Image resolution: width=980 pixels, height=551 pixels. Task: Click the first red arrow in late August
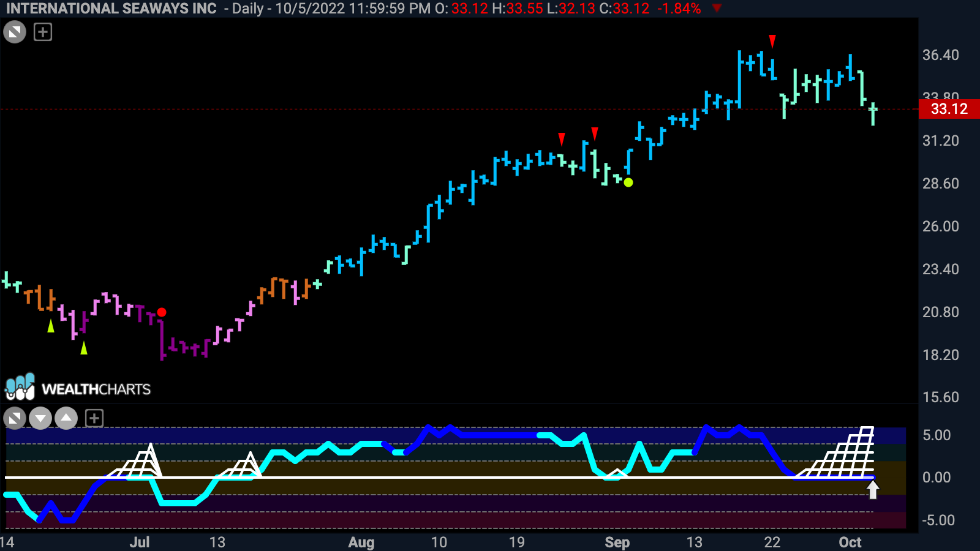pyautogui.click(x=562, y=139)
